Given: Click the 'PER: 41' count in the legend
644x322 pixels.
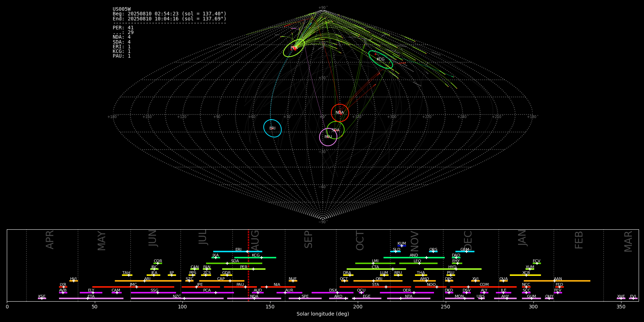Looking at the screenshot, I should [123, 28].
